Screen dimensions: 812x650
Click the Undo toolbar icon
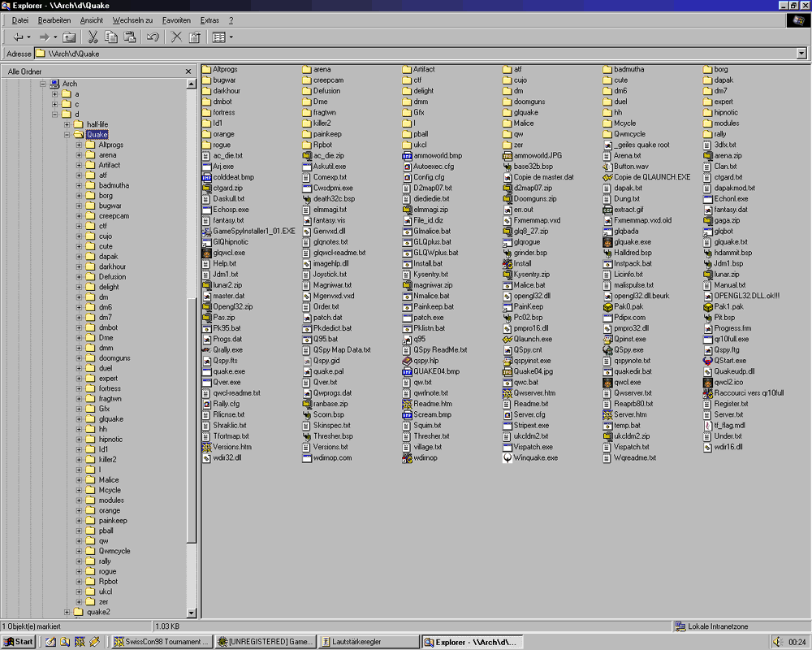(x=153, y=37)
